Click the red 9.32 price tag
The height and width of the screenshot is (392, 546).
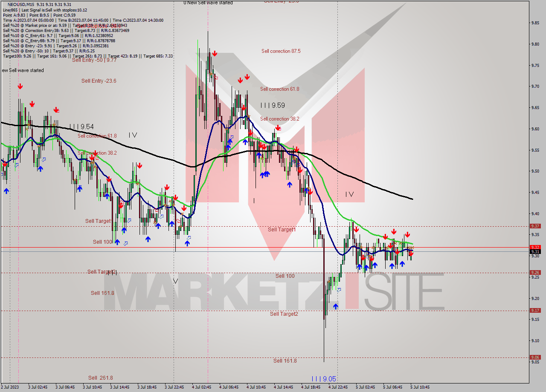pos(535,247)
